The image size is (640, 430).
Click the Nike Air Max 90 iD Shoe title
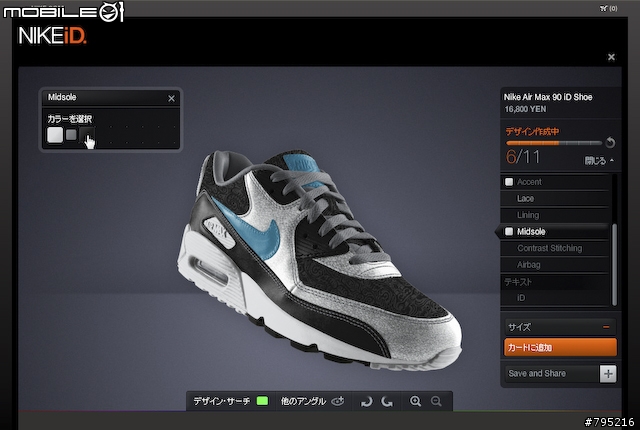click(x=548, y=97)
